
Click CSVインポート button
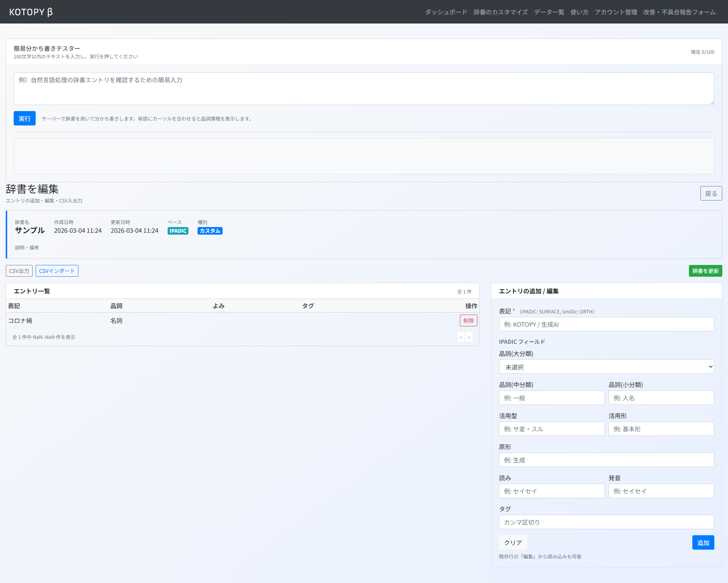click(x=57, y=271)
